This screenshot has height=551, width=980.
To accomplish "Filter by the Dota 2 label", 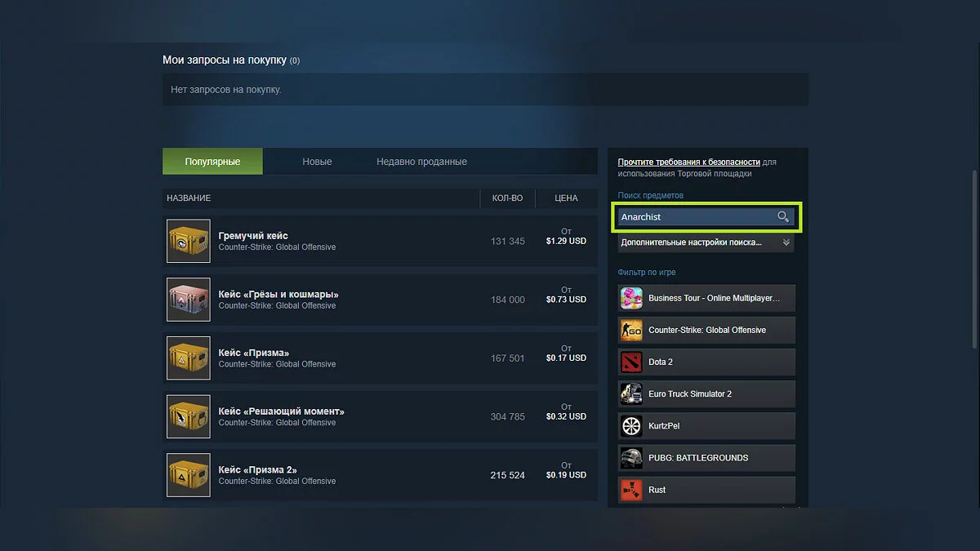I will [661, 362].
